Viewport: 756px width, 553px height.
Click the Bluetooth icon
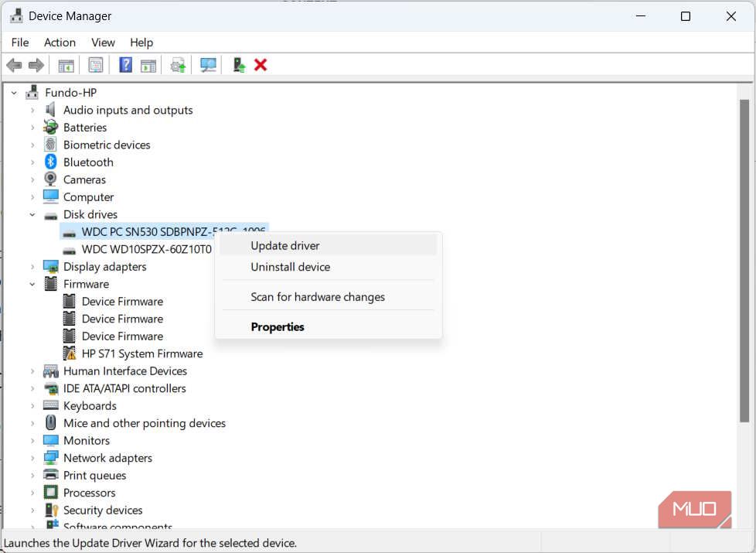[50, 162]
